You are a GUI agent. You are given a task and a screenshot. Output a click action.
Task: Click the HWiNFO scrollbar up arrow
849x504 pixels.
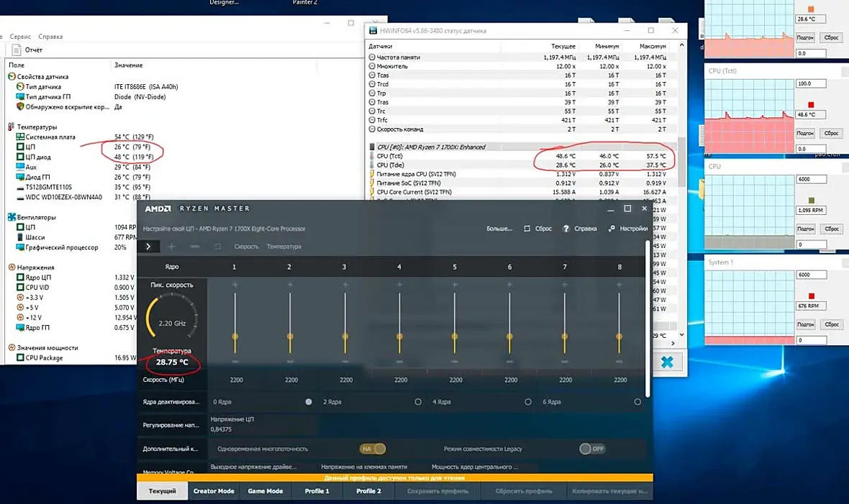click(x=681, y=45)
